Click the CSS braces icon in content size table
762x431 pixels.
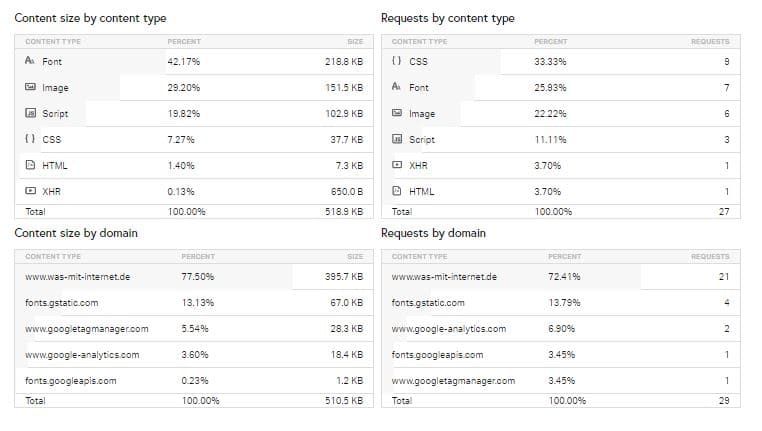[x=30, y=138]
